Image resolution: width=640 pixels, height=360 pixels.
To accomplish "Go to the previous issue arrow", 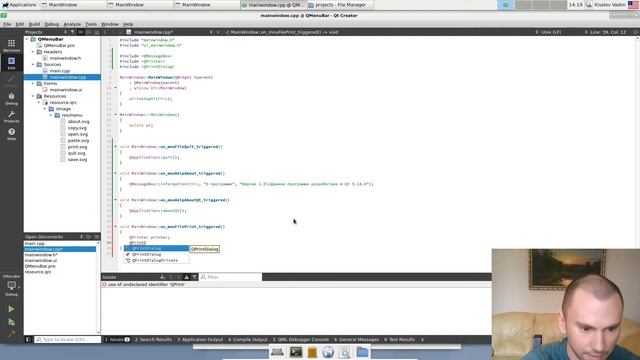I will [171, 277].
